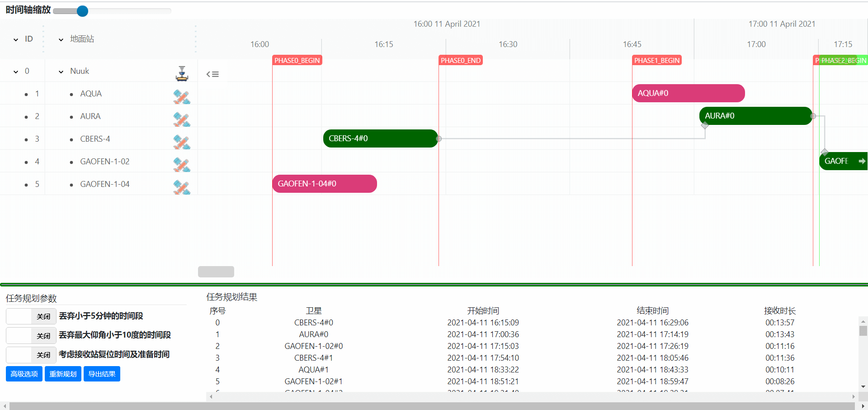This screenshot has width=868, height=410.
Task: Click the 17:00 11 April 2021 header
Action: click(782, 24)
